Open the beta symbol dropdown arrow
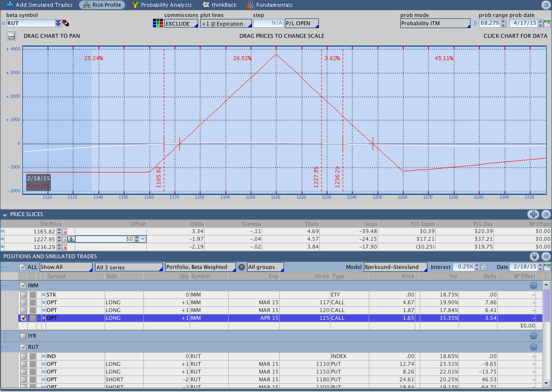Viewport: 552px width, 392px height. (x=58, y=23)
